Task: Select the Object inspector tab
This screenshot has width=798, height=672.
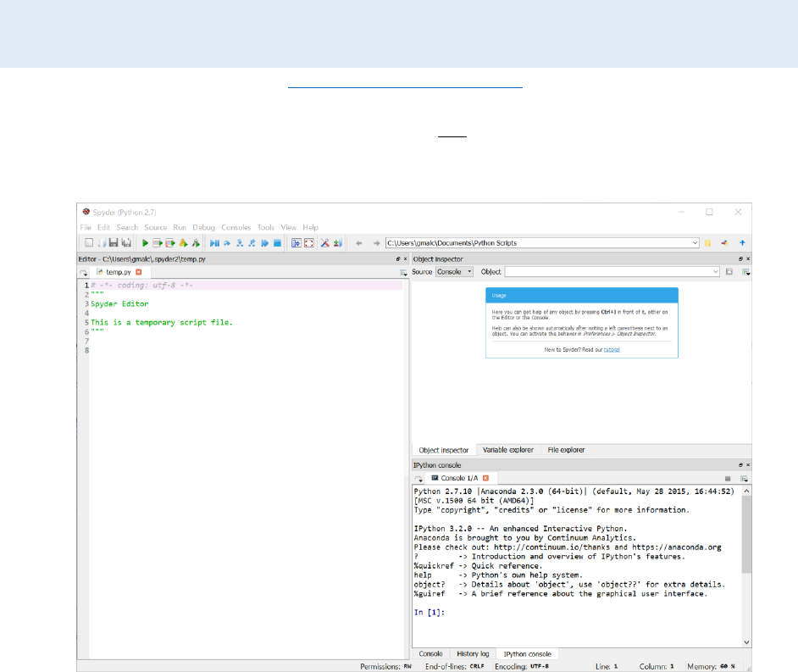Action: [x=444, y=450]
